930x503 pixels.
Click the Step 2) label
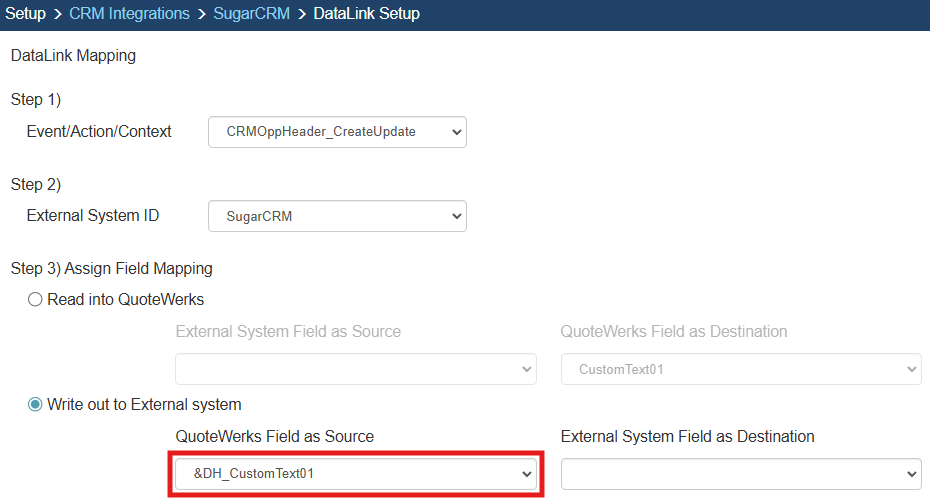tap(36, 185)
